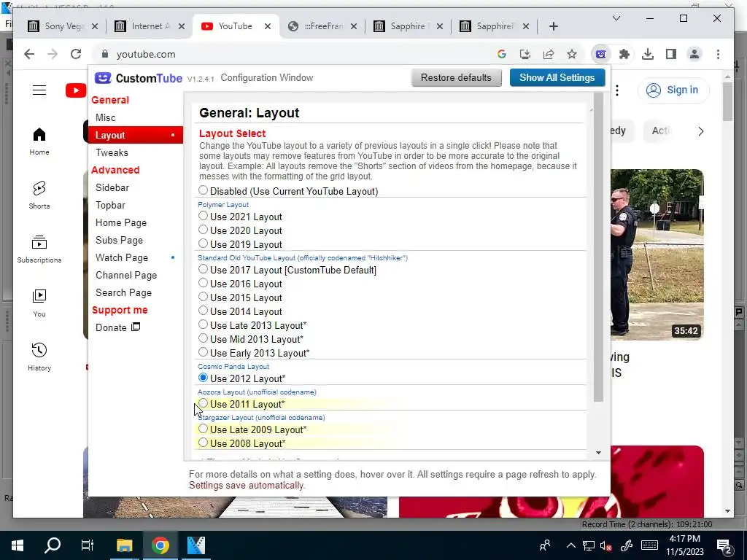The height and width of the screenshot is (560, 747).
Task: Open Chrome tab search dropdown chevron
Action: point(616,18)
